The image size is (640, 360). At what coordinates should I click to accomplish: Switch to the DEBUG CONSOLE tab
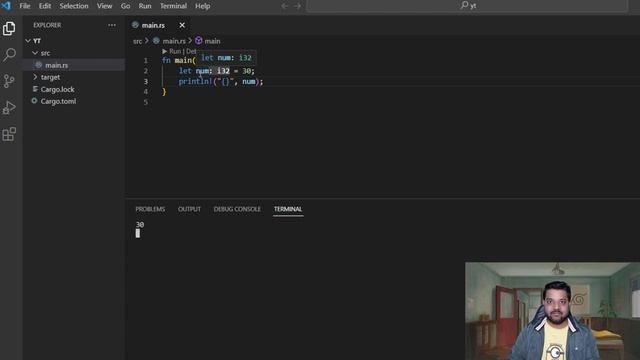tap(237, 209)
